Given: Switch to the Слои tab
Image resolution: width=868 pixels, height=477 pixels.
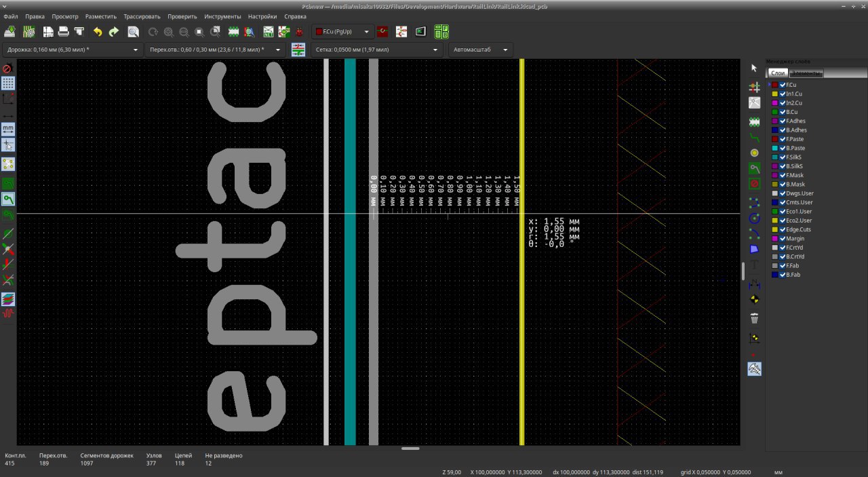Looking at the screenshot, I should (777, 73).
